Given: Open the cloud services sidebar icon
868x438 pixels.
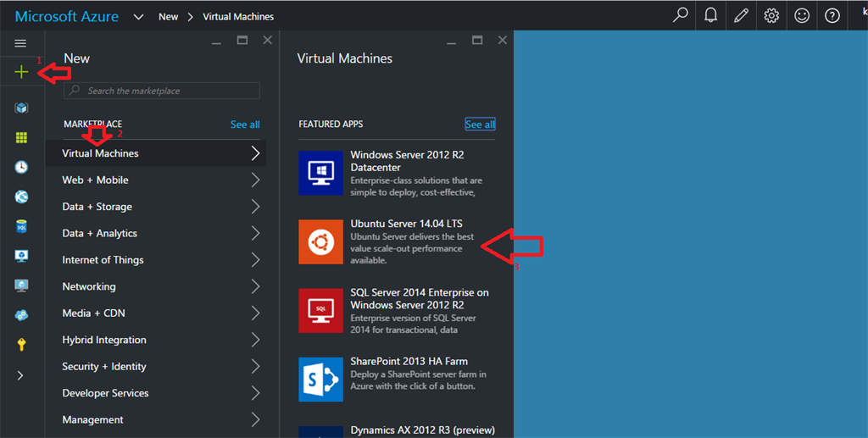Looking at the screenshot, I should point(21,315).
